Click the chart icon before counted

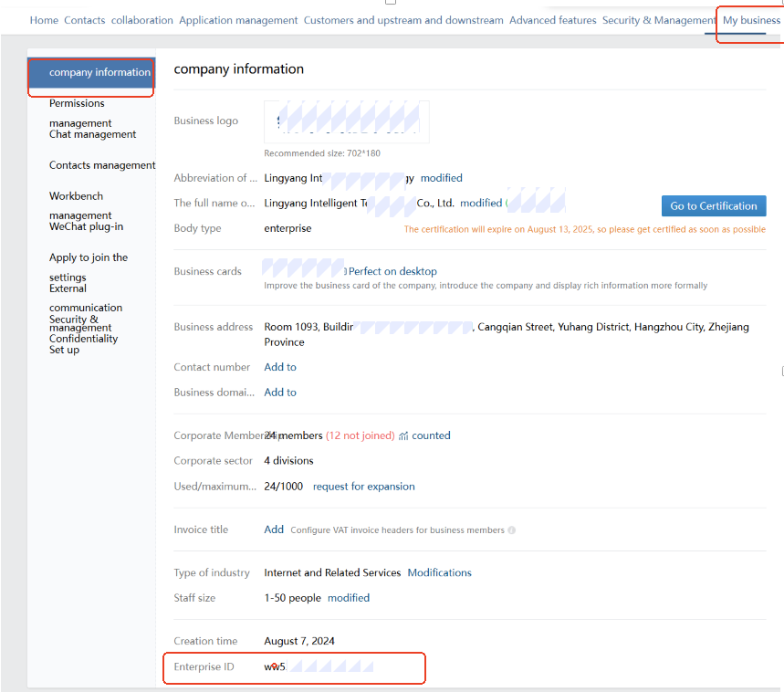pyautogui.click(x=403, y=436)
